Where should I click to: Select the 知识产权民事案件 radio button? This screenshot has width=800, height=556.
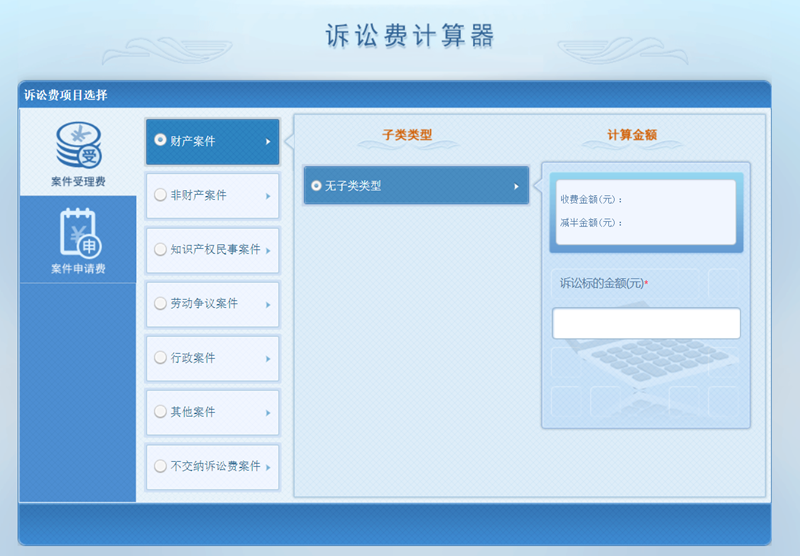click(160, 249)
